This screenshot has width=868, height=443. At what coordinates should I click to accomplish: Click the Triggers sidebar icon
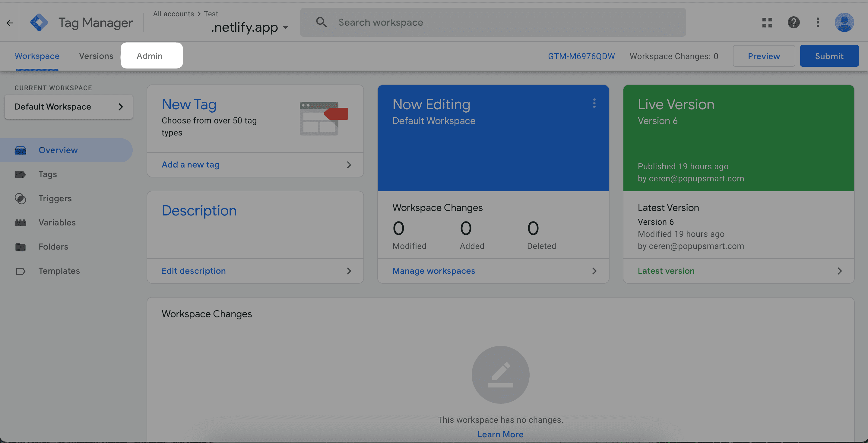(20, 198)
